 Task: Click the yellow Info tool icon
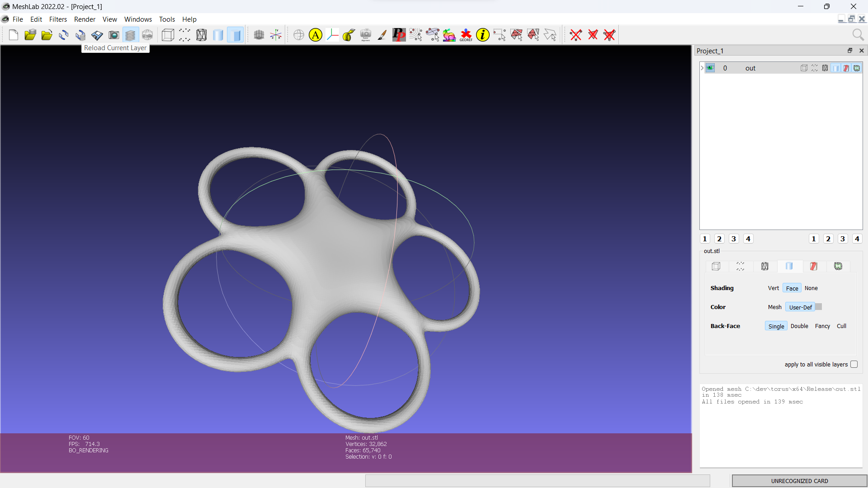pos(483,35)
